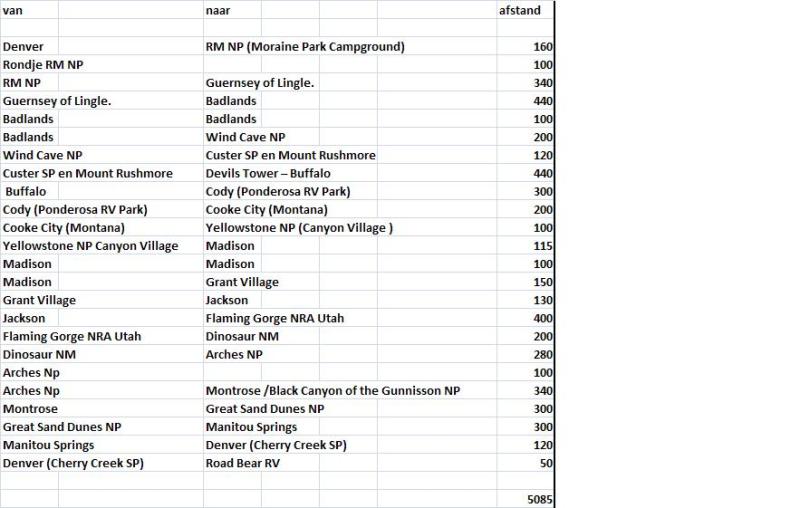Click the 'van' column header cell
The height and width of the screenshot is (508, 800).
tap(12, 9)
